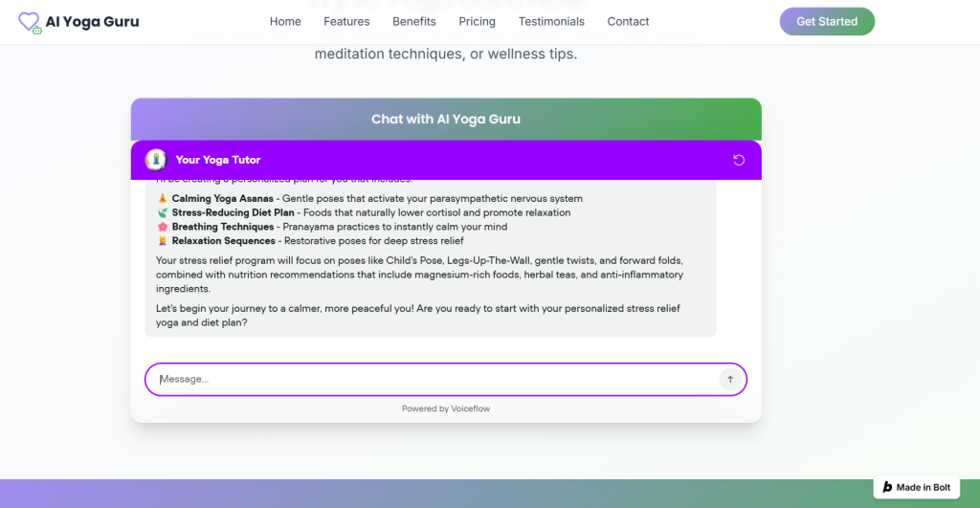This screenshot has width=980, height=508.
Task: Reset the chat with the refresh icon
Action: [x=739, y=160]
